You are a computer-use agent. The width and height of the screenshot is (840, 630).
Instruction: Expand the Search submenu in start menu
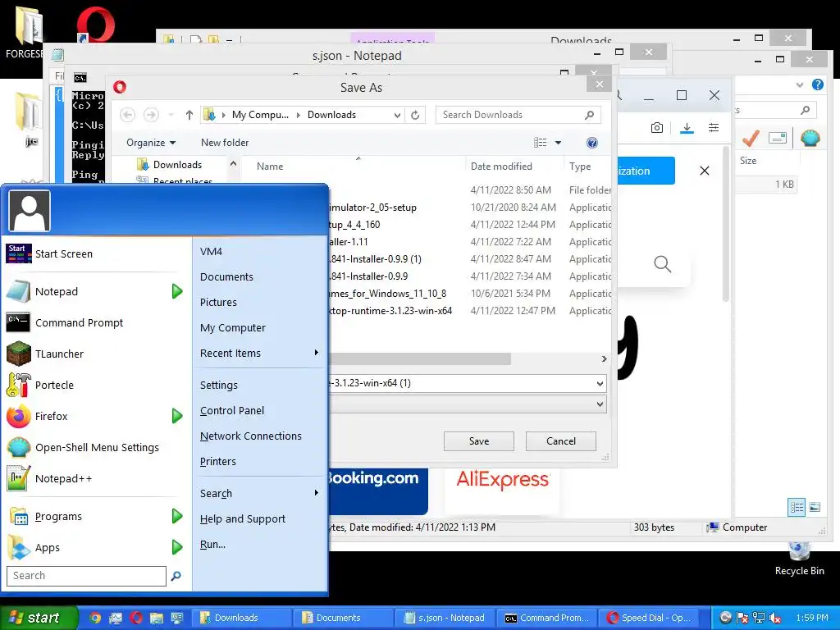[260, 493]
